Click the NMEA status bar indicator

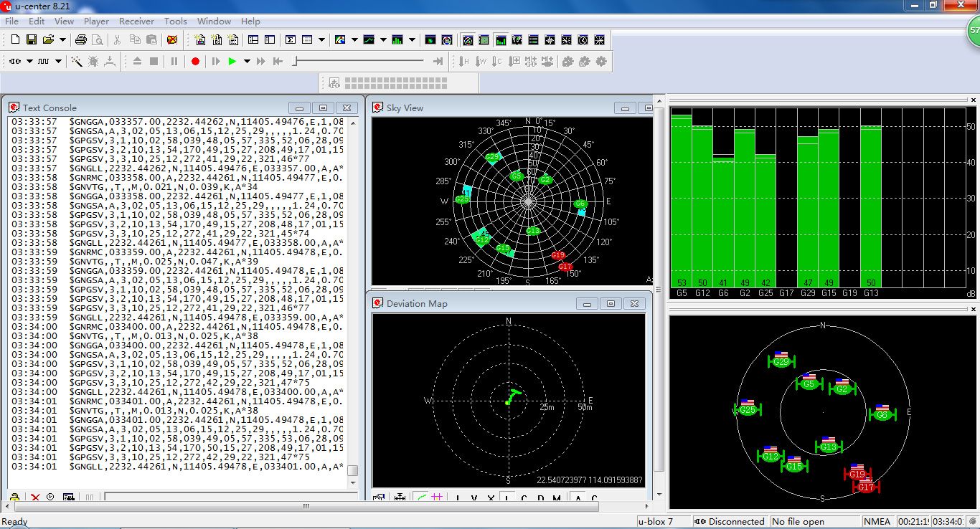877,522
